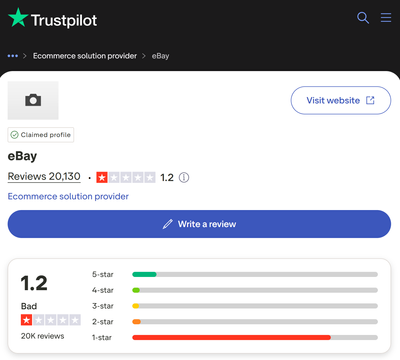Open the search magnifier icon
The width and height of the screenshot is (400, 360).
pos(363,18)
